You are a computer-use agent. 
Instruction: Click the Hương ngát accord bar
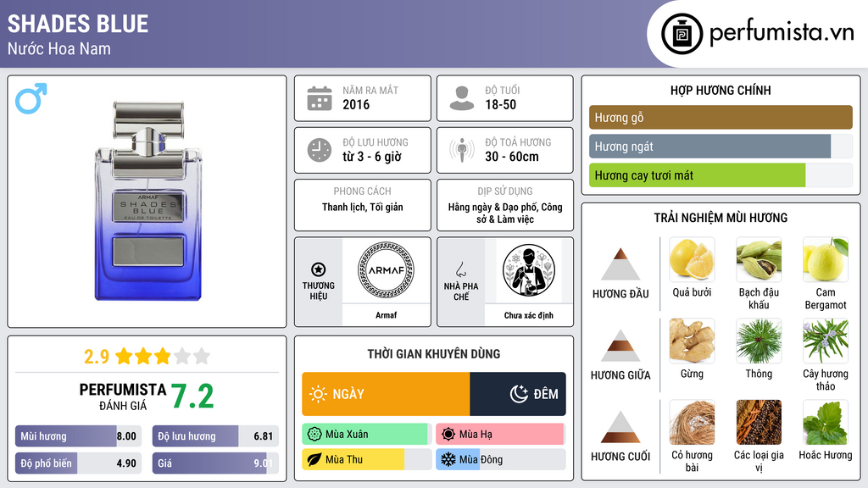tap(721, 147)
